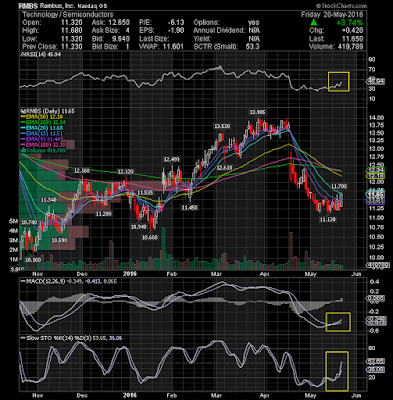Click the 10.740 price annotation
393x400 pixels.
(x=29, y=222)
